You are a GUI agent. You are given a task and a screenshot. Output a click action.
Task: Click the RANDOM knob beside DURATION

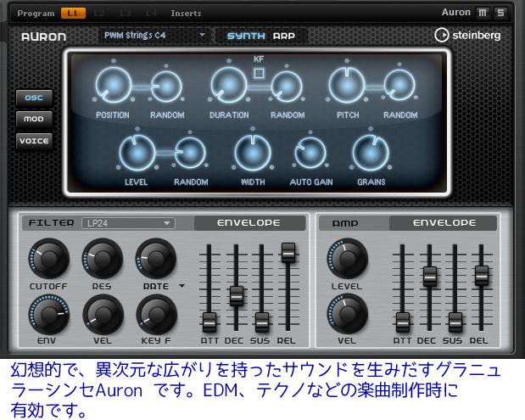pyautogui.click(x=287, y=87)
